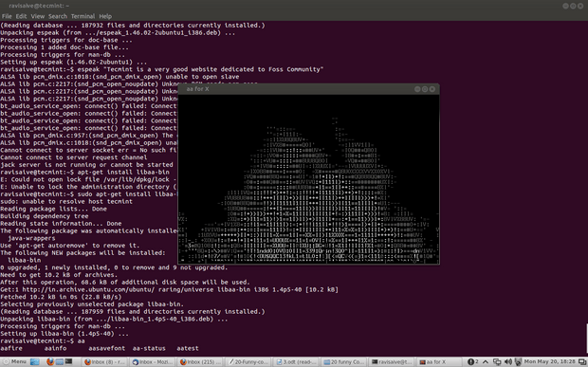Screen dimensions: 588x367
Task: Open the Menu button on the taskbar
Action: [x=15, y=361]
